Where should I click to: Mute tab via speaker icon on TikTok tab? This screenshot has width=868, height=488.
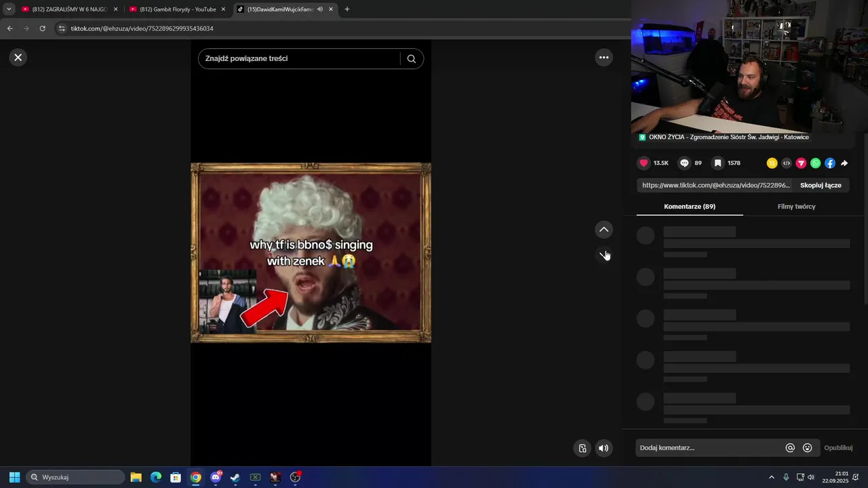click(320, 9)
